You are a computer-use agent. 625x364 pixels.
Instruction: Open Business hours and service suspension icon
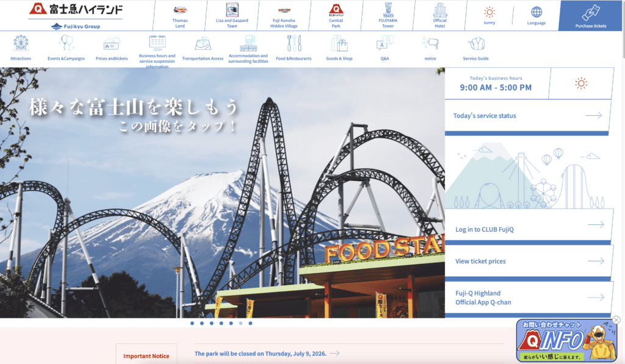tap(157, 42)
